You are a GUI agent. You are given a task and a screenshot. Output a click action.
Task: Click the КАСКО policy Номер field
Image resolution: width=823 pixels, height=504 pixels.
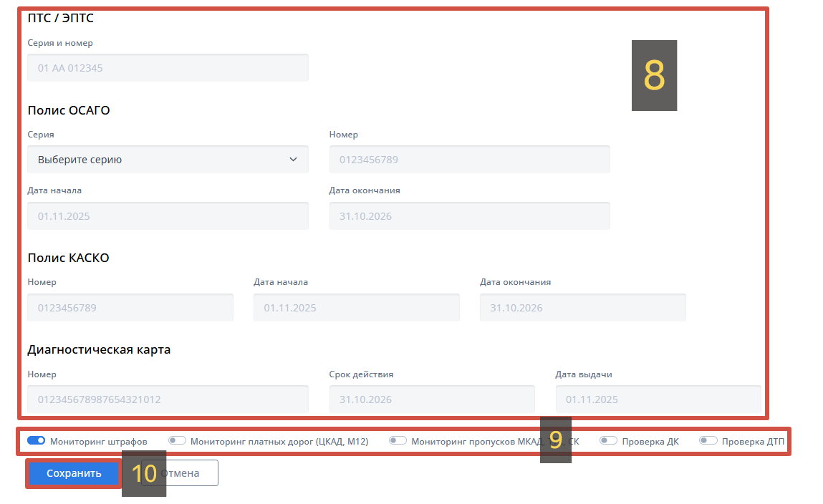[130, 308]
